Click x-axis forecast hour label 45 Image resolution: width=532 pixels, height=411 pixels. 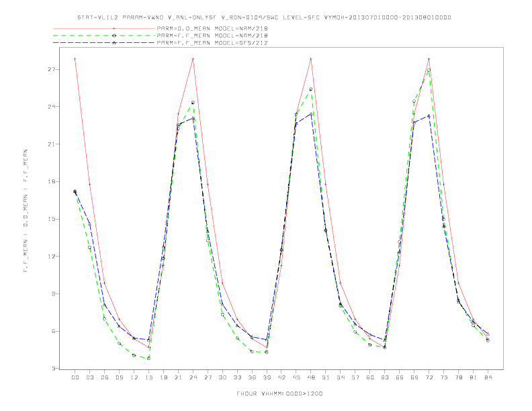[x=296, y=377]
